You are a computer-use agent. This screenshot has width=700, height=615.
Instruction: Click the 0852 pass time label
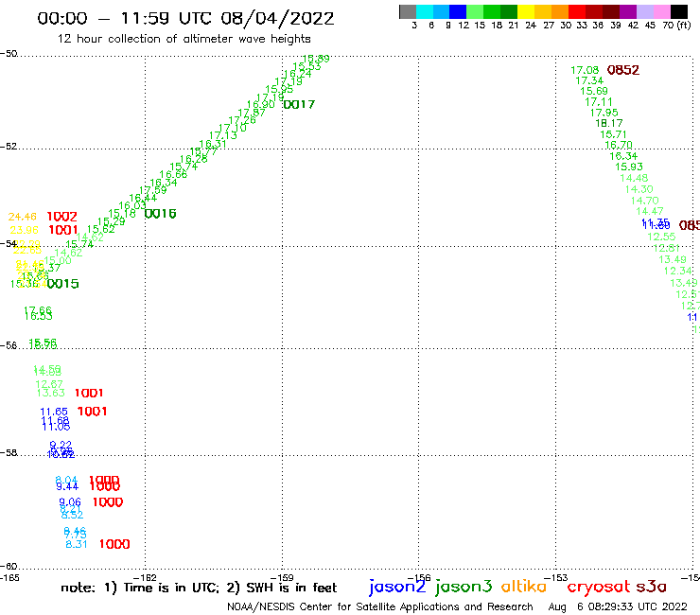(623, 70)
